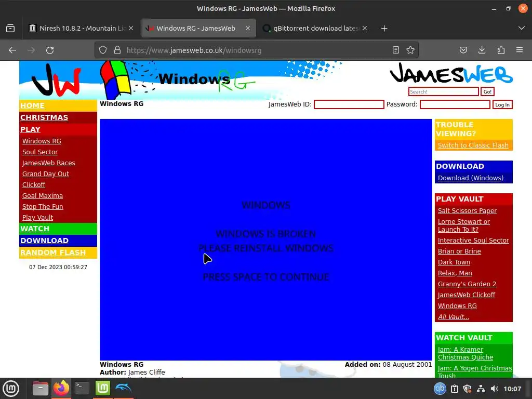Open the Interactive Soul Sector link
Viewport: 532px width, 399px height.
coord(473,240)
